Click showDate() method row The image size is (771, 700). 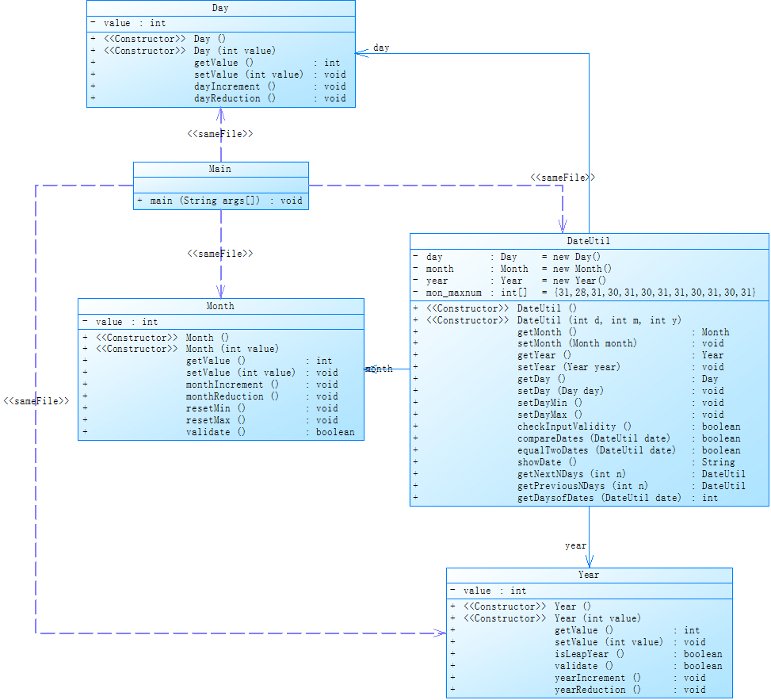pos(574,462)
